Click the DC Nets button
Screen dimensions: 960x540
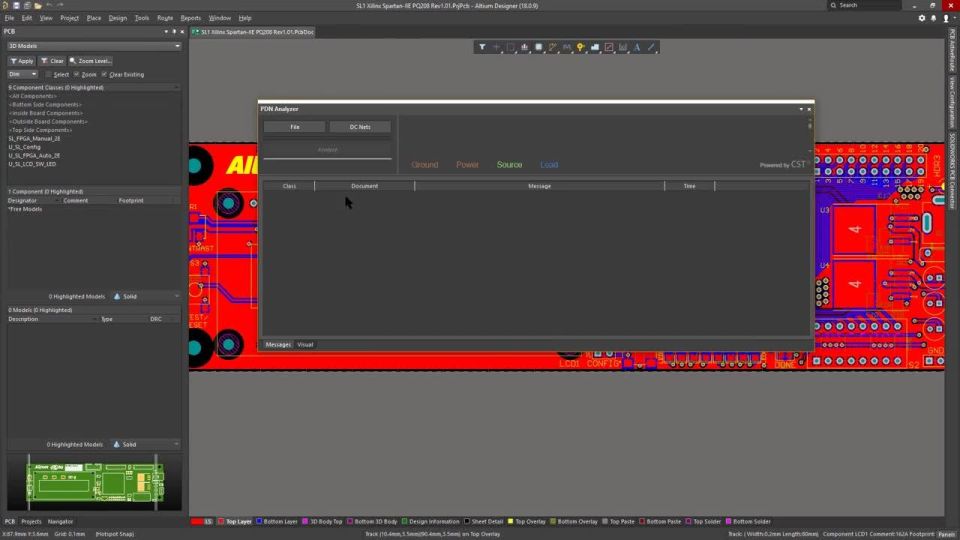click(360, 127)
